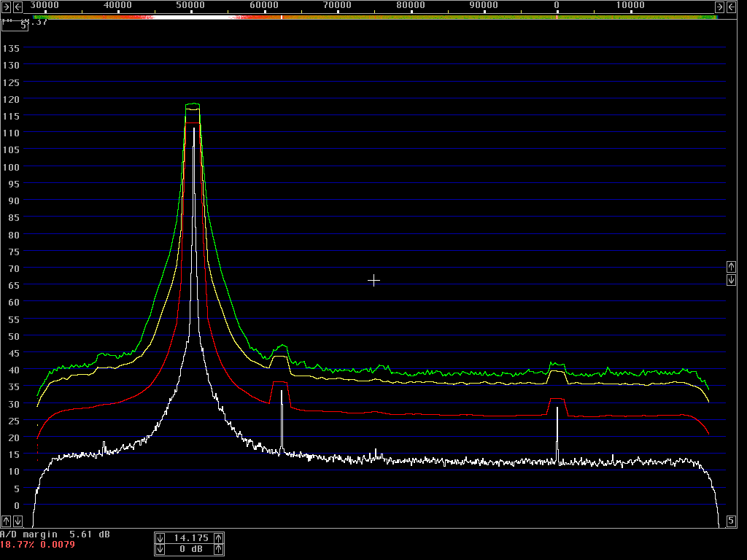Image resolution: width=747 pixels, height=560 pixels.
Task: Click the left-arrow button in the window's top right corner
Action: point(731,7)
